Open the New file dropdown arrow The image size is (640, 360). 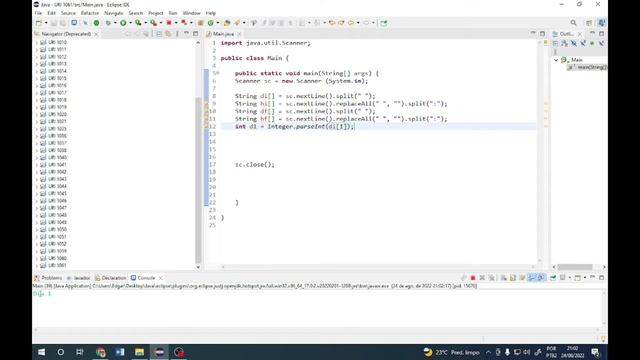(46, 23)
